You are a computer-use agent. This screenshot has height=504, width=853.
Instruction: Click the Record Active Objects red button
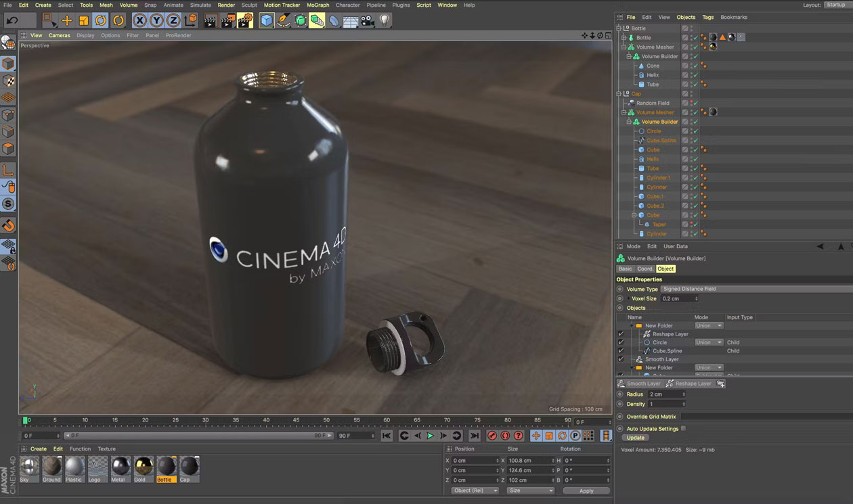(x=492, y=436)
